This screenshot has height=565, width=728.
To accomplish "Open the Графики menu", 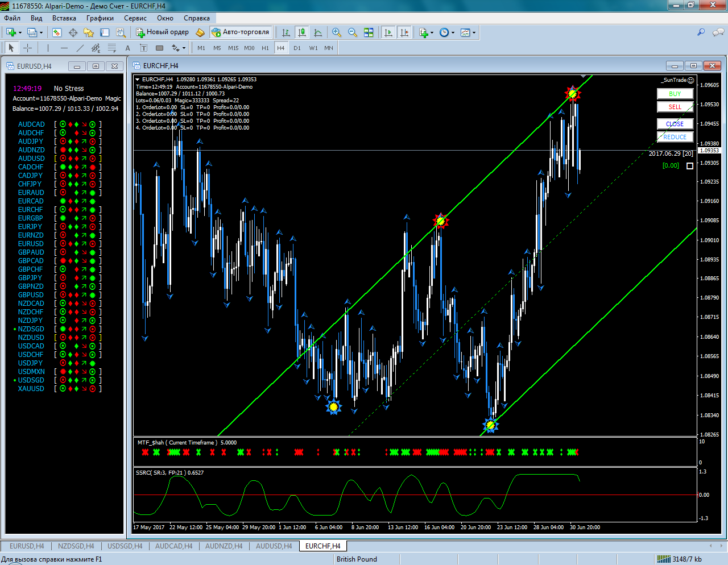I will pos(100,18).
